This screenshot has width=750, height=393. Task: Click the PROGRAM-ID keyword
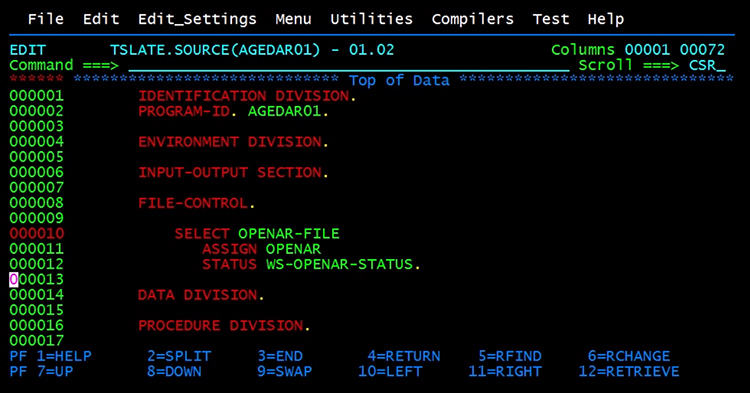pyautogui.click(x=184, y=111)
